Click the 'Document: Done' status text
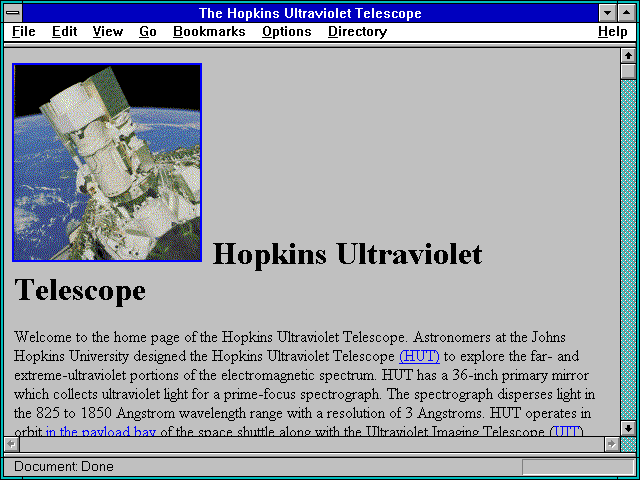The height and width of the screenshot is (480, 640). (x=64, y=466)
